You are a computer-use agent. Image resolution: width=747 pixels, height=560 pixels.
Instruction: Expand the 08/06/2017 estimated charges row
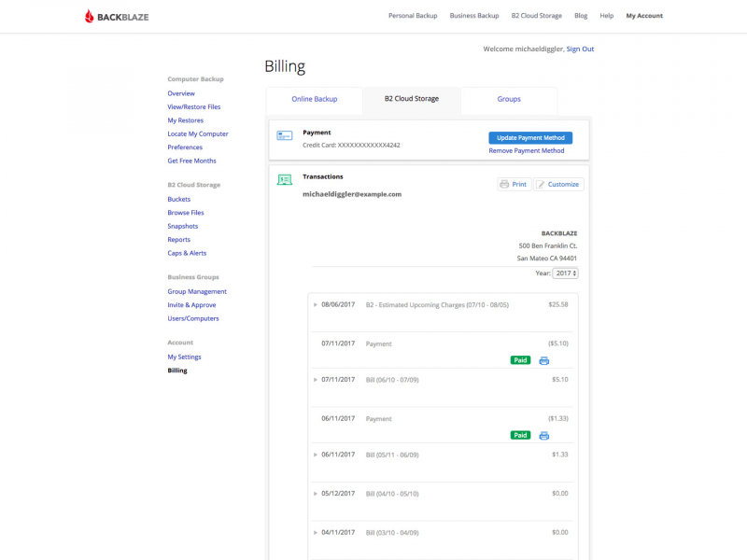(316, 305)
